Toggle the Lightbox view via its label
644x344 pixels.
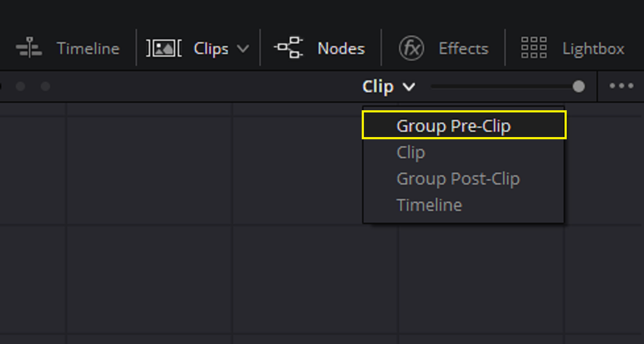tap(594, 49)
